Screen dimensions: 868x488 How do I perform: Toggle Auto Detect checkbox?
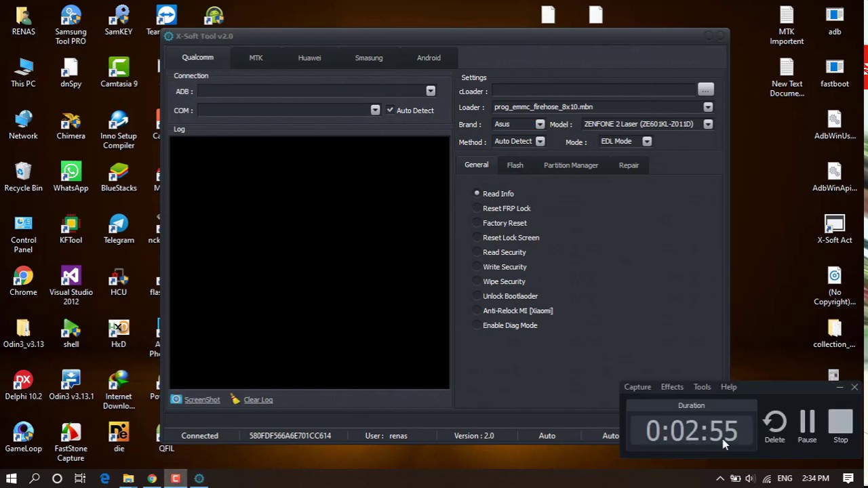pos(390,110)
